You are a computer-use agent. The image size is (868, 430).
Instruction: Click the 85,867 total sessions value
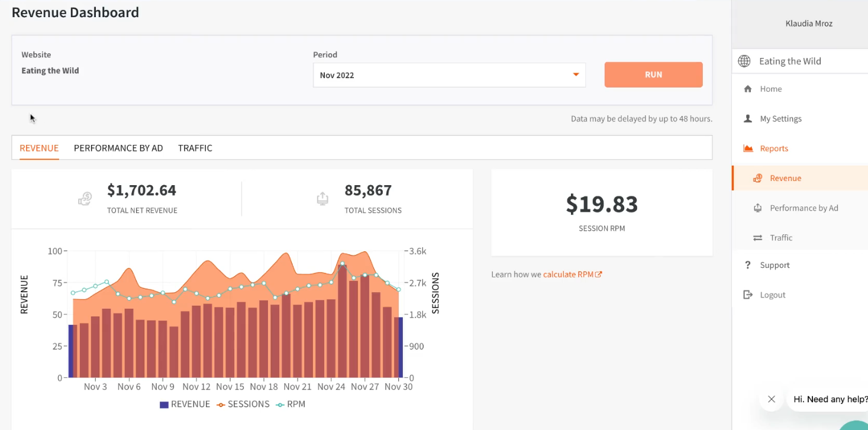point(368,190)
